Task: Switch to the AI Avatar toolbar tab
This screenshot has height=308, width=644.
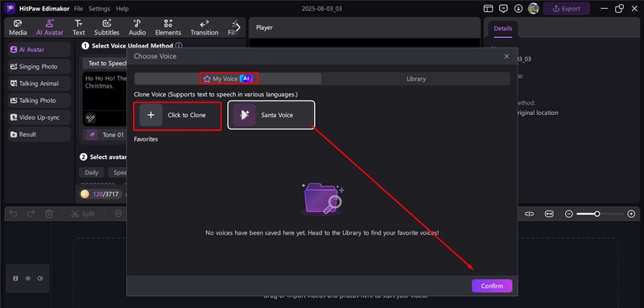Action: [x=50, y=27]
